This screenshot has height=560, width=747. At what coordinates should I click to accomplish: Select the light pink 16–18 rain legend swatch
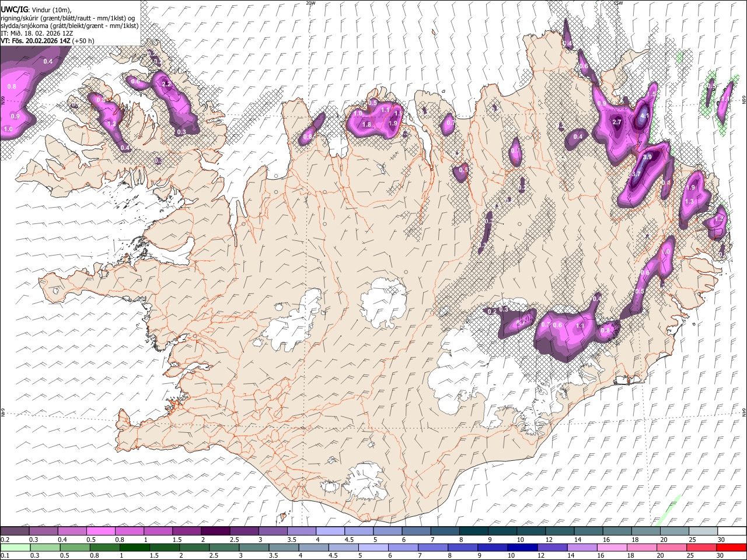coord(612,547)
